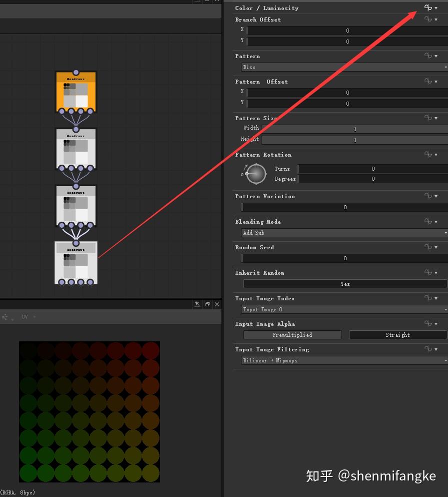Image resolution: width=448 pixels, height=497 pixels.
Task: Click the animation icon beside Input Image Alpha
Action: click(x=427, y=324)
